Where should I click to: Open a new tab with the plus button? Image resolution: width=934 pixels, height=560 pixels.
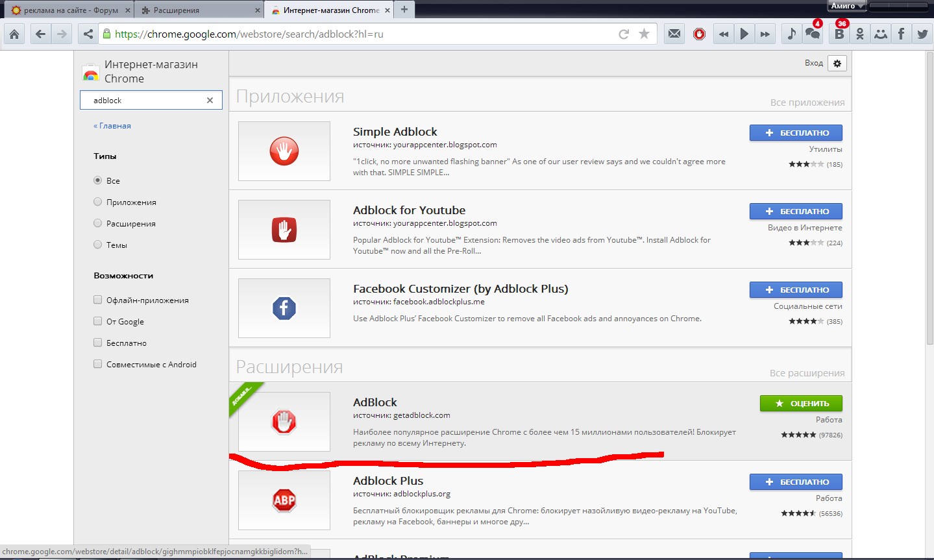pyautogui.click(x=404, y=10)
